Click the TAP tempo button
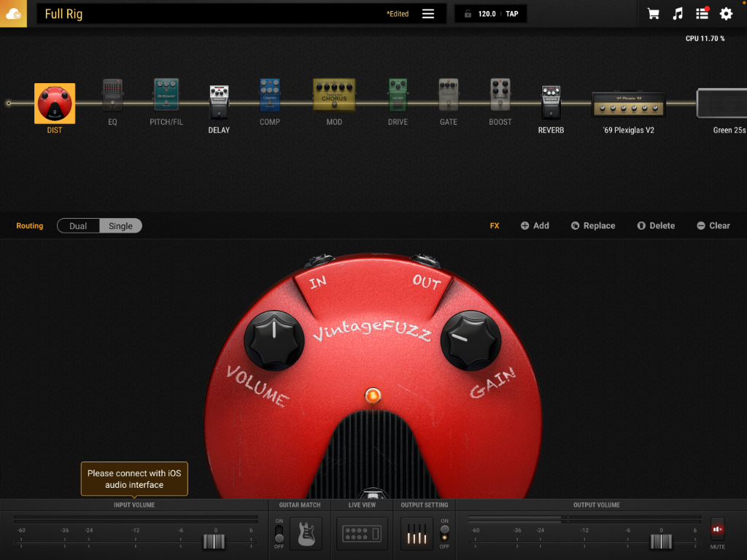 (x=512, y=14)
